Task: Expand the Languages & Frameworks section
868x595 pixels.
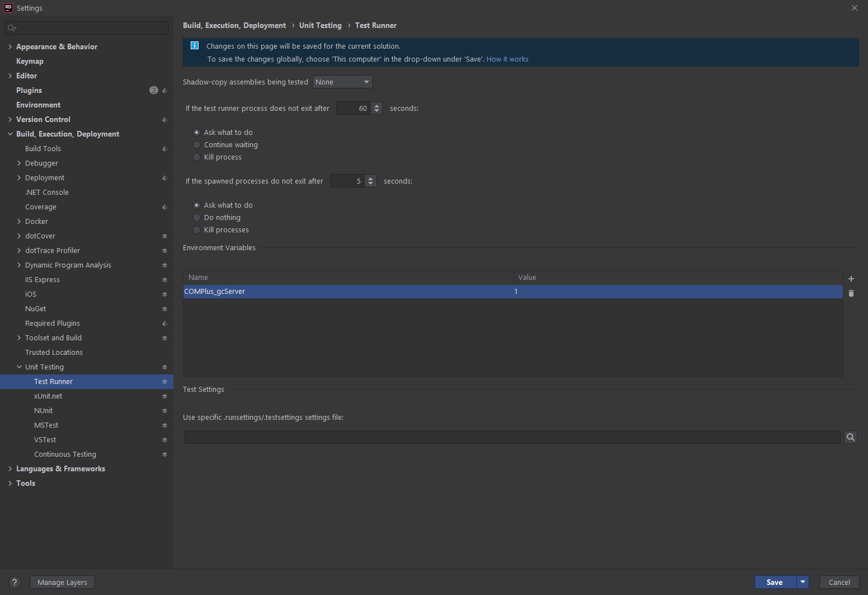Action: coord(10,469)
